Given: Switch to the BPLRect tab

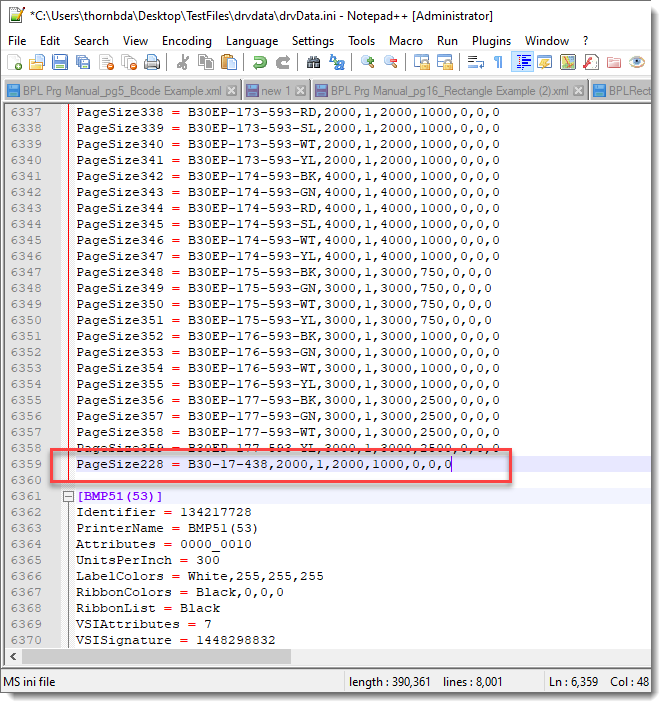Looking at the screenshot, I should pyautogui.click(x=621, y=91).
